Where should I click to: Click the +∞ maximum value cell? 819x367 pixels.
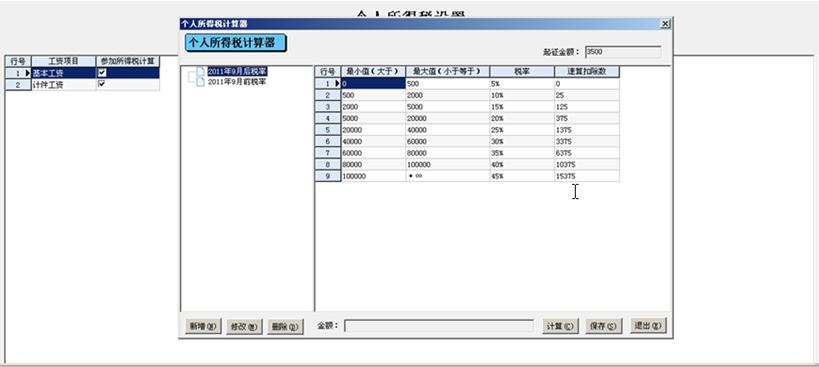click(x=448, y=176)
